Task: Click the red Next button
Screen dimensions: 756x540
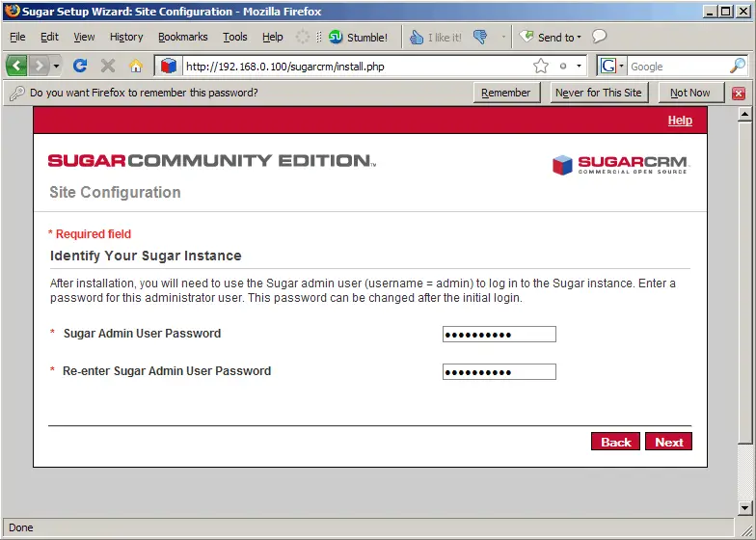Action: point(669,442)
